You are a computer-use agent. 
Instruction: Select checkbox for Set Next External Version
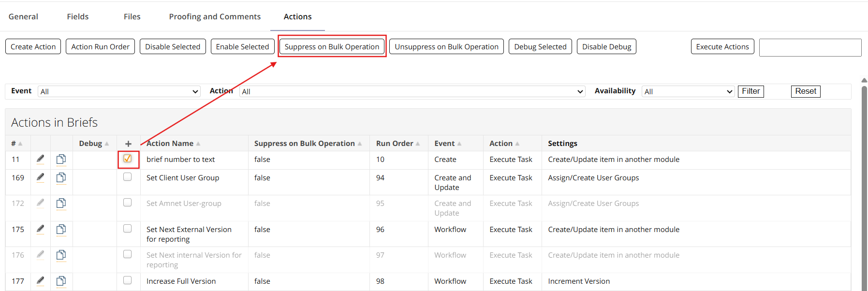[x=128, y=229]
